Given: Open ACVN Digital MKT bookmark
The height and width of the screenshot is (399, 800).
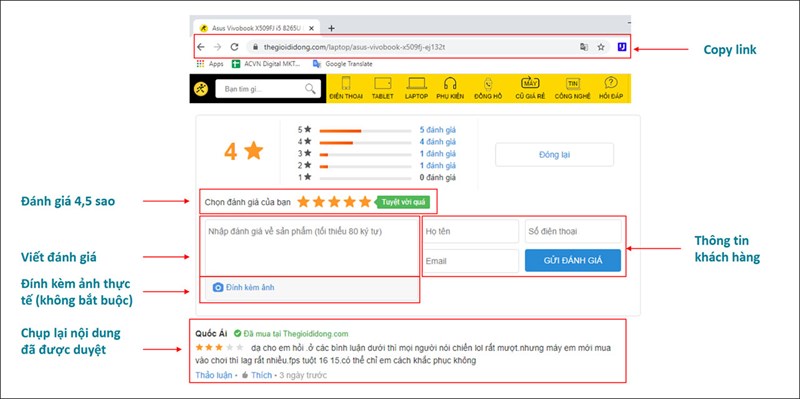Looking at the screenshot, I should (x=266, y=64).
